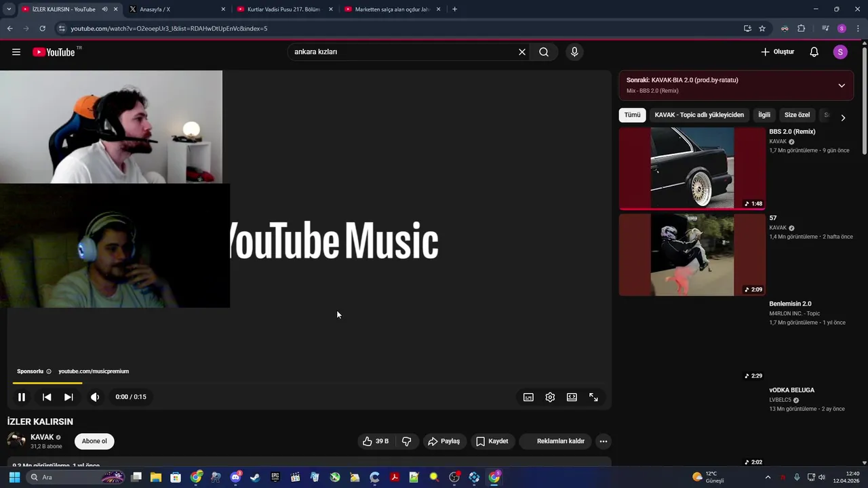Open the tab search dropdown arrow
The width and height of the screenshot is (868, 488).
(9, 9)
